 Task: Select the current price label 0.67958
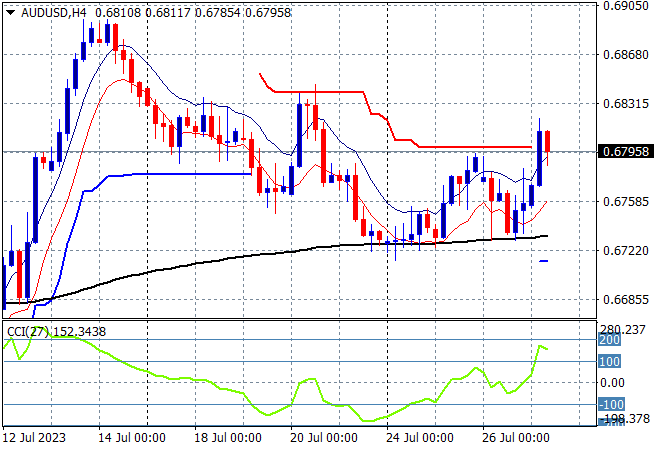tap(626, 152)
